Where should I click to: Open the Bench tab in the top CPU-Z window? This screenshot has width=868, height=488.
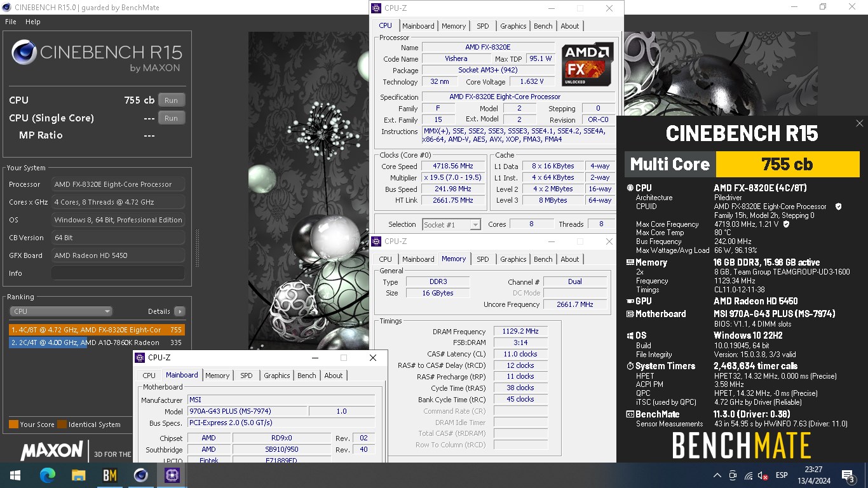point(543,26)
